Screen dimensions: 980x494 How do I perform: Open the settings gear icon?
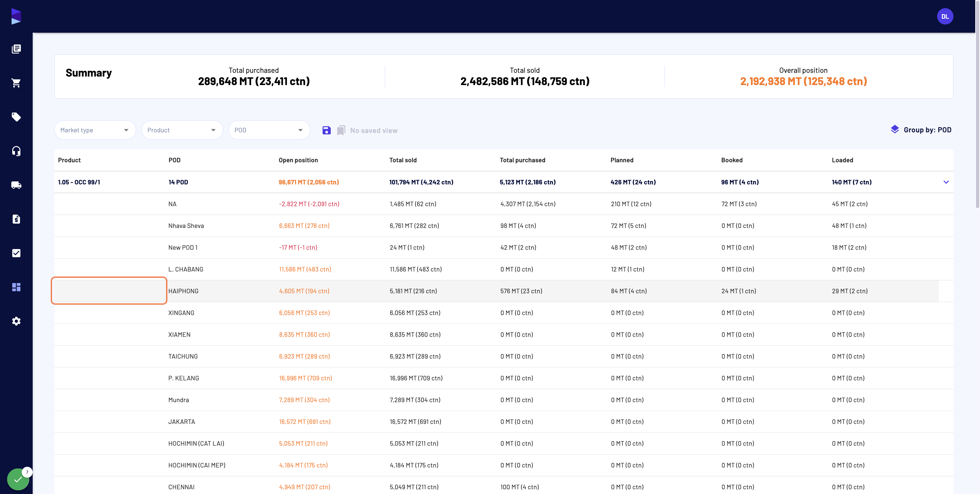pyautogui.click(x=16, y=321)
